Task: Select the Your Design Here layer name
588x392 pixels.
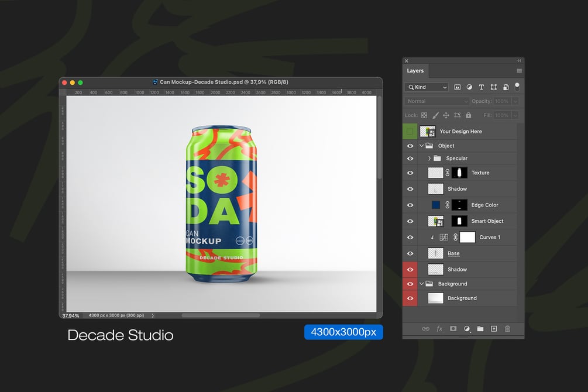Action: point(460,131)
